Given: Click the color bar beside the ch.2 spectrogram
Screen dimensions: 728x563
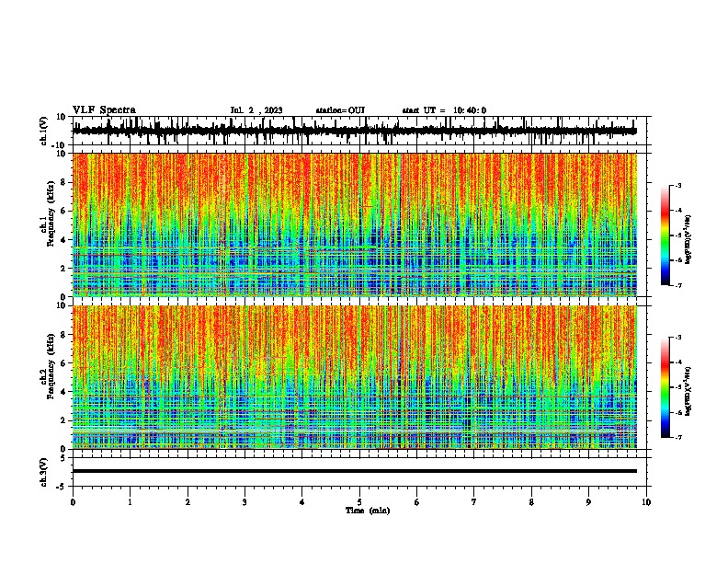Looking at the screenshot, I should [x=665, y=387].
